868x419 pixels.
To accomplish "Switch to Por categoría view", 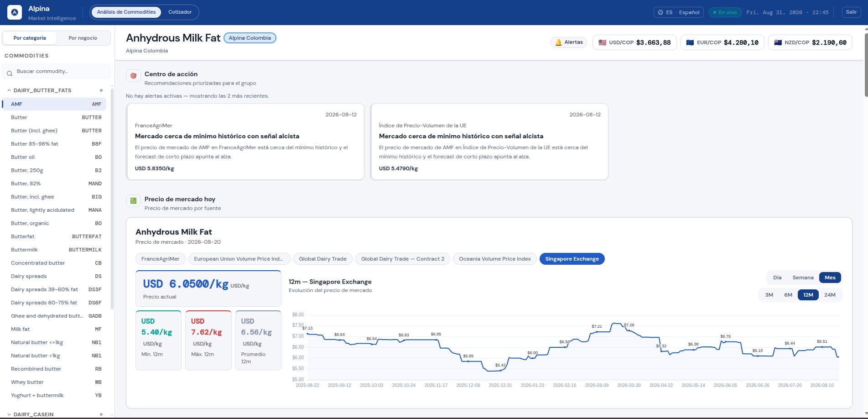I will coord(30,38).
